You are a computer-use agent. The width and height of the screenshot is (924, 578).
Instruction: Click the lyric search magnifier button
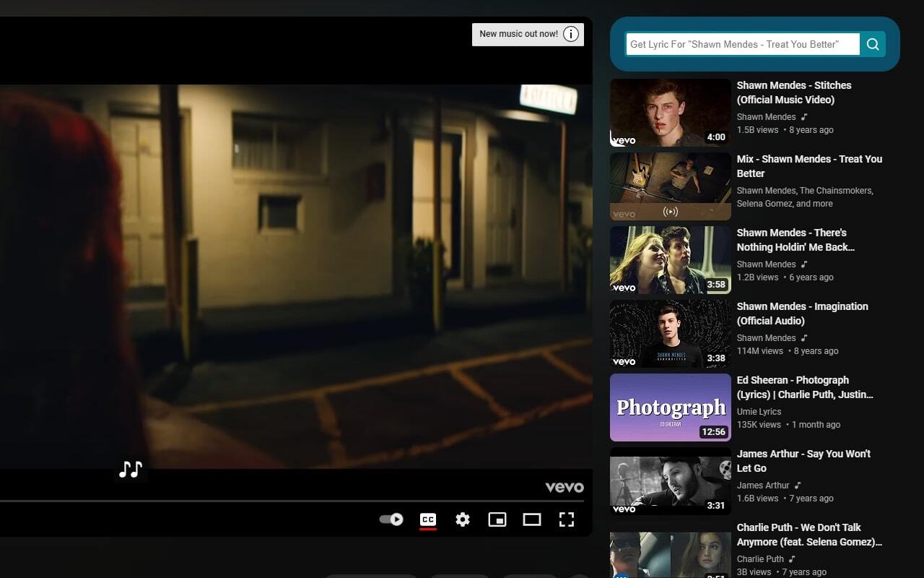(873, 44)
